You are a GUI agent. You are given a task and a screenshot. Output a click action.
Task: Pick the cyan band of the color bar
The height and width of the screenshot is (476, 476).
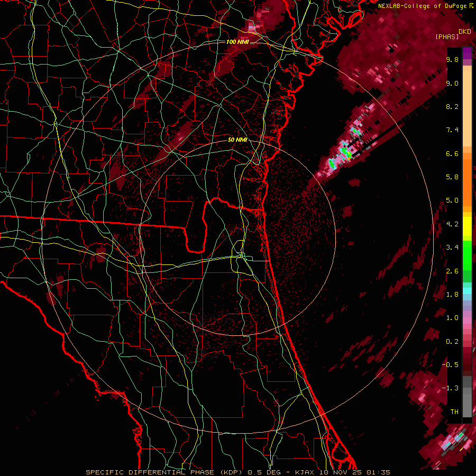[x=467, y=290]
